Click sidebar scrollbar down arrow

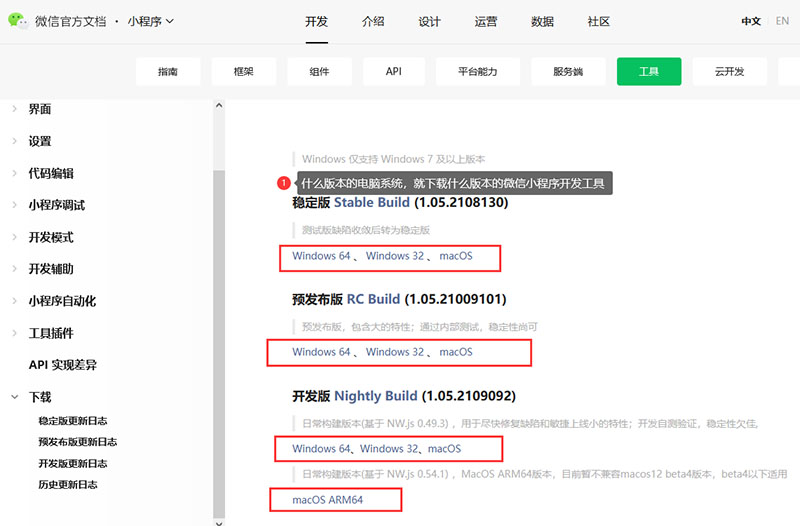click(x=219, y=522)
